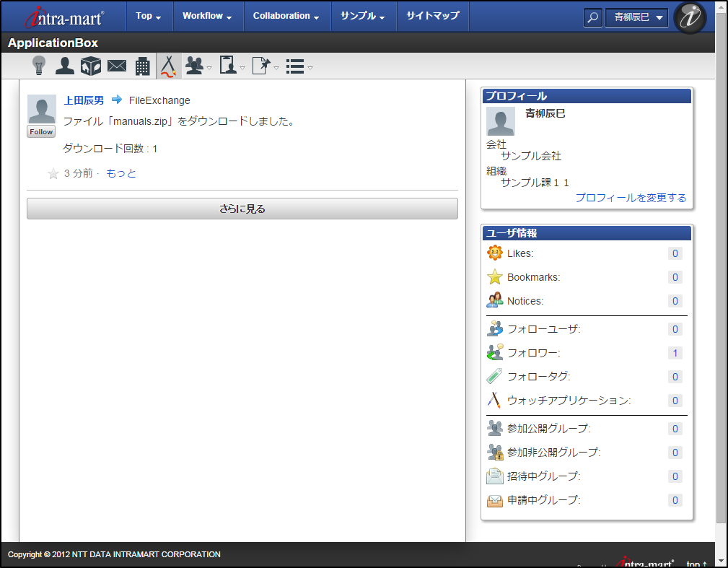Expand arrow next to list icon
Screen dimensions: 728x568
(310, 68)
